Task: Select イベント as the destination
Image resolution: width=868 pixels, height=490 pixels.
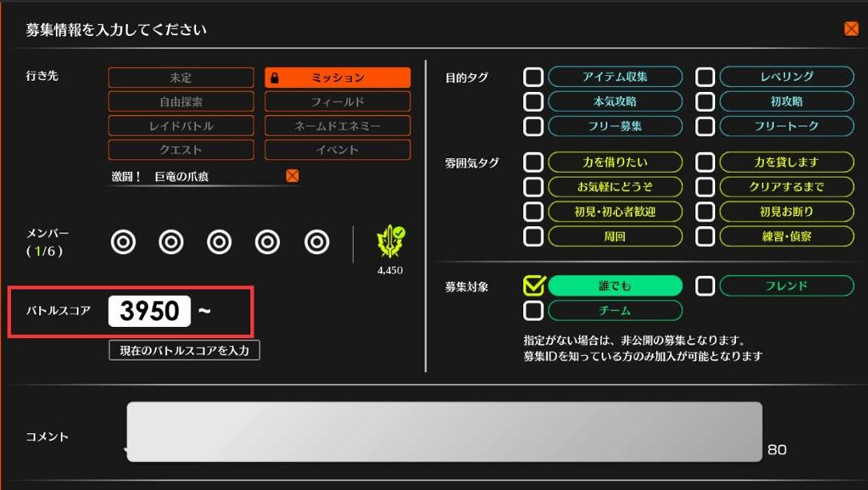Action: click(x=338, y=149)
